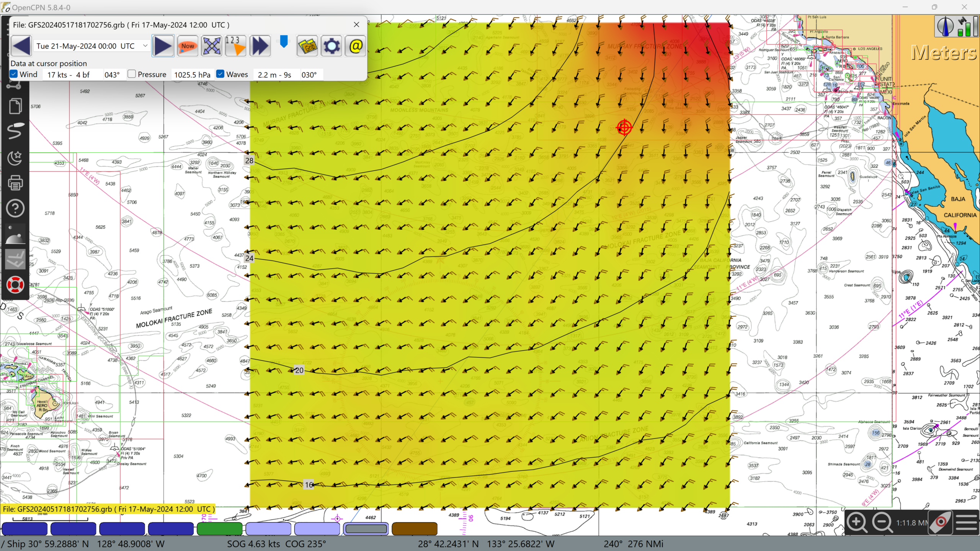Open hamburger menu at bottom right

point(966,522)
